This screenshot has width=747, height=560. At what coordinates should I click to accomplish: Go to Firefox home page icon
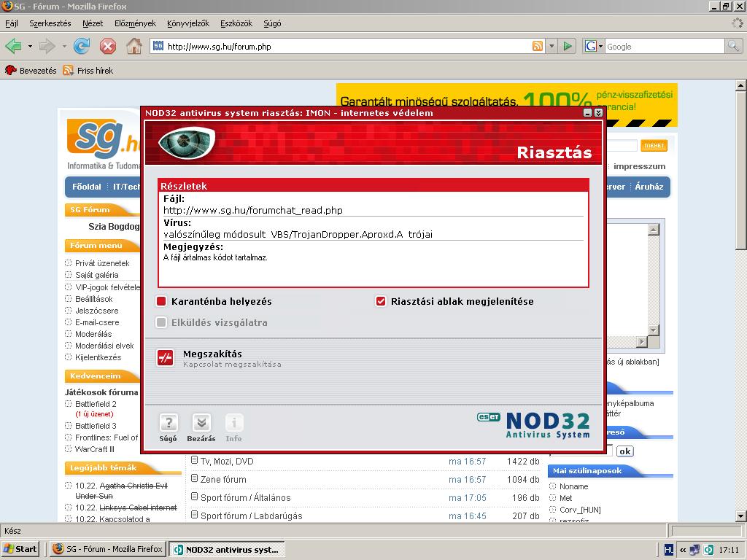point(134,47)
